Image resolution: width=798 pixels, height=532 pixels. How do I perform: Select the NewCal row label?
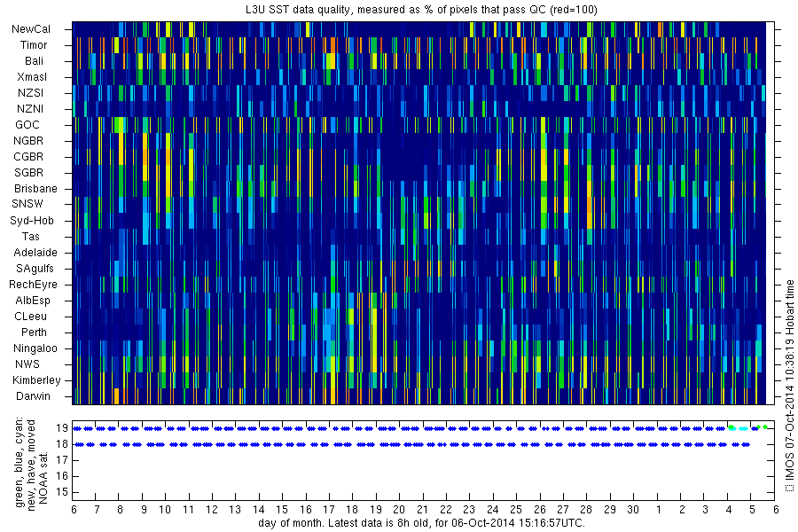(x=31, y=29)
